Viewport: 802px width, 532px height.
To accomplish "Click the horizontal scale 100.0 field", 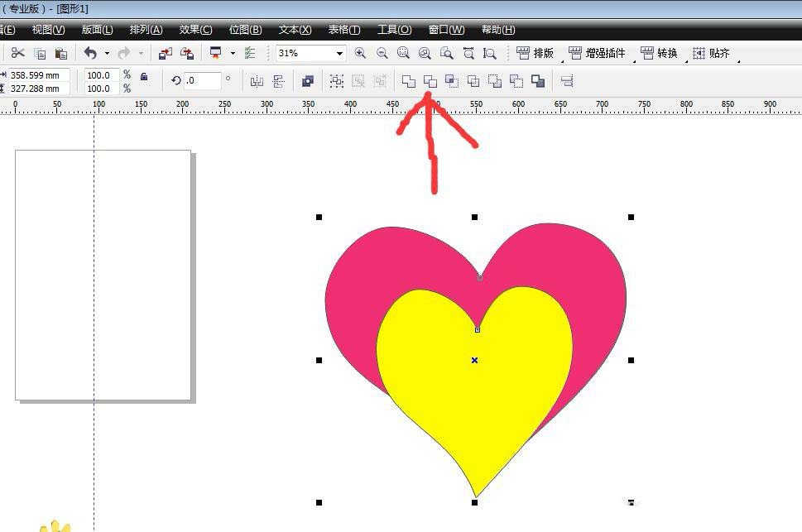I will click(101, 75).
